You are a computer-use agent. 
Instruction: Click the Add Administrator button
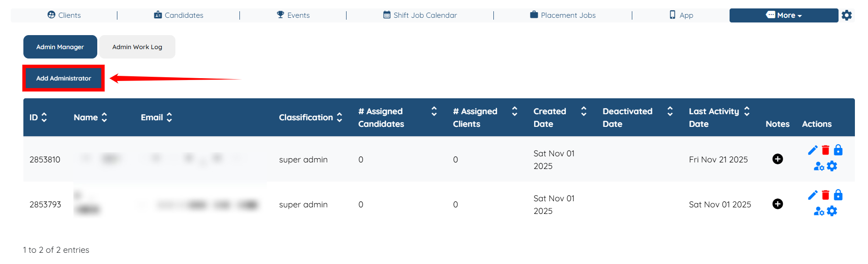pos(64,78)
